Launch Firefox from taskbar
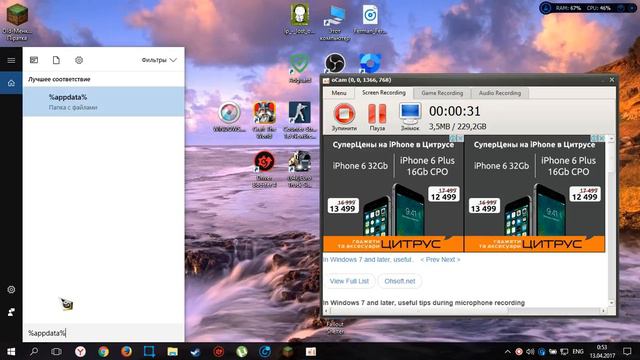This screenshot has width=640, height=360. [x=126, y=351]
